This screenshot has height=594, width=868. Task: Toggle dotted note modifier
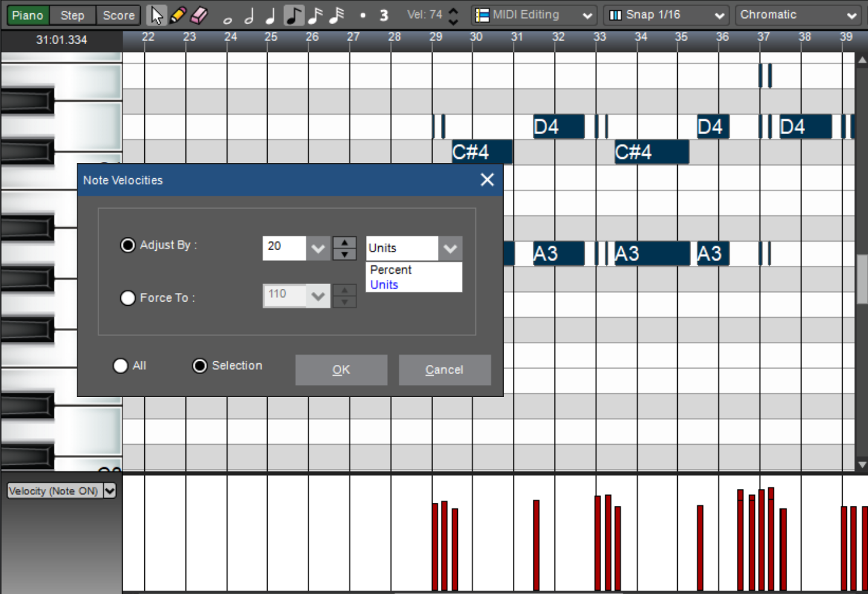[x=362, y=16]
